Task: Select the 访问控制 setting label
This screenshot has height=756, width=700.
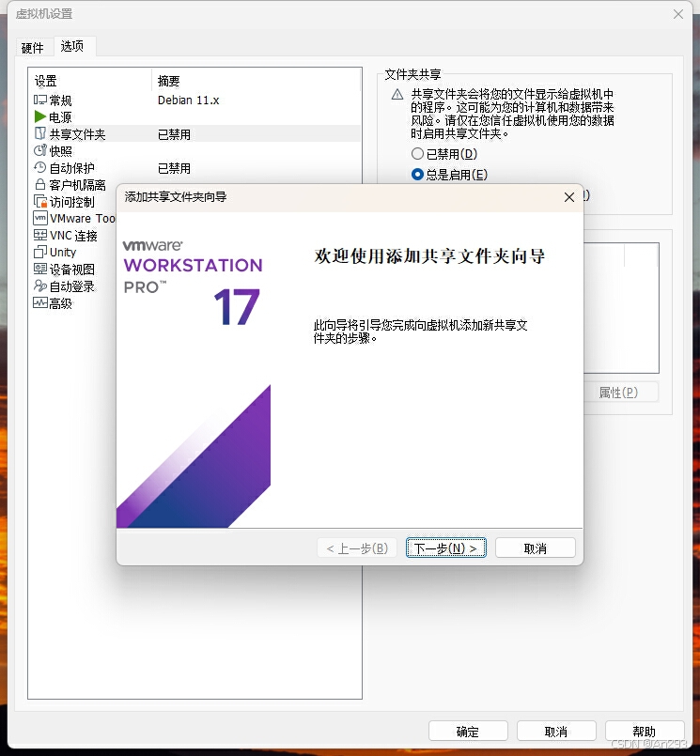Action: pos(72,202)
